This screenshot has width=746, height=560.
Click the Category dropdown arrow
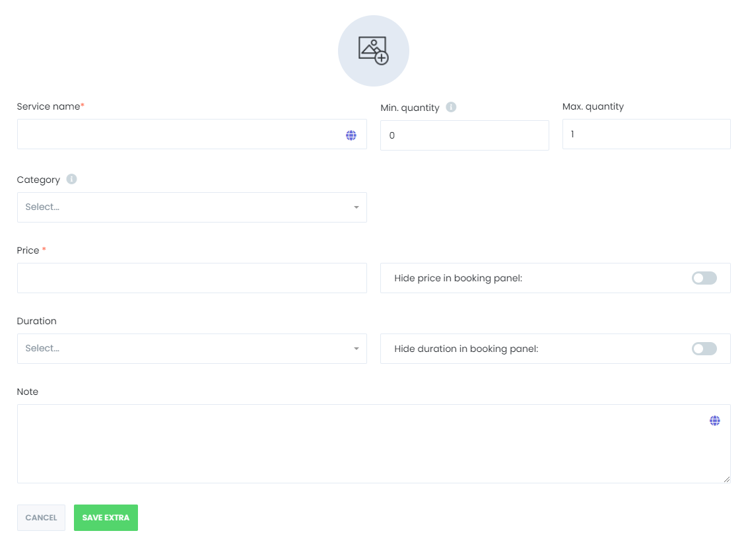click(x=356, y=207)
